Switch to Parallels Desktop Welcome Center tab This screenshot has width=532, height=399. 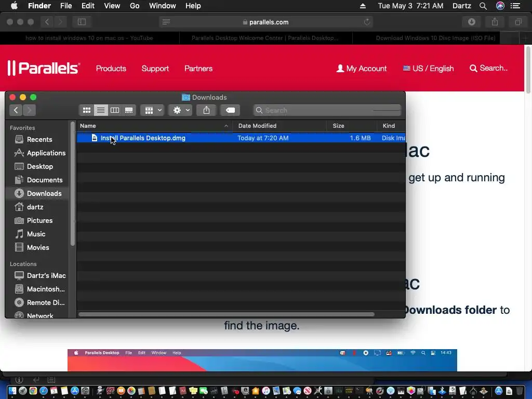coord(265,38)
